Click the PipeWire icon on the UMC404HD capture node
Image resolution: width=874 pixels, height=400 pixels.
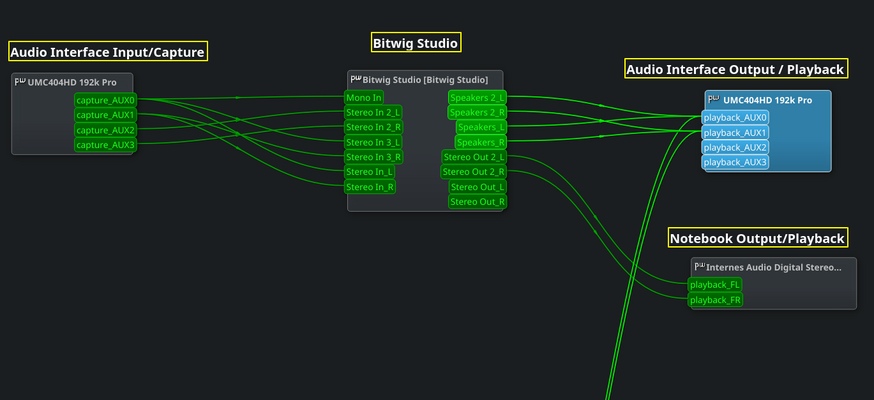tap(20, 82)
